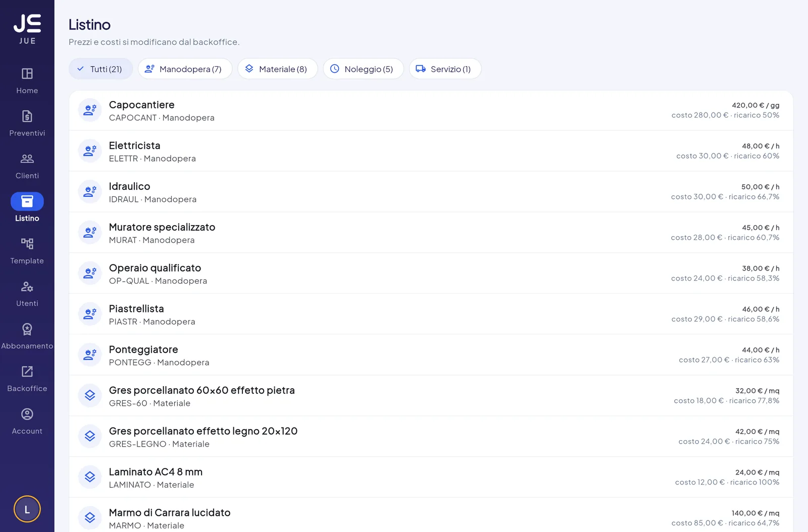
Task: Open the Piastrellista entry
Action: (136, 309)
